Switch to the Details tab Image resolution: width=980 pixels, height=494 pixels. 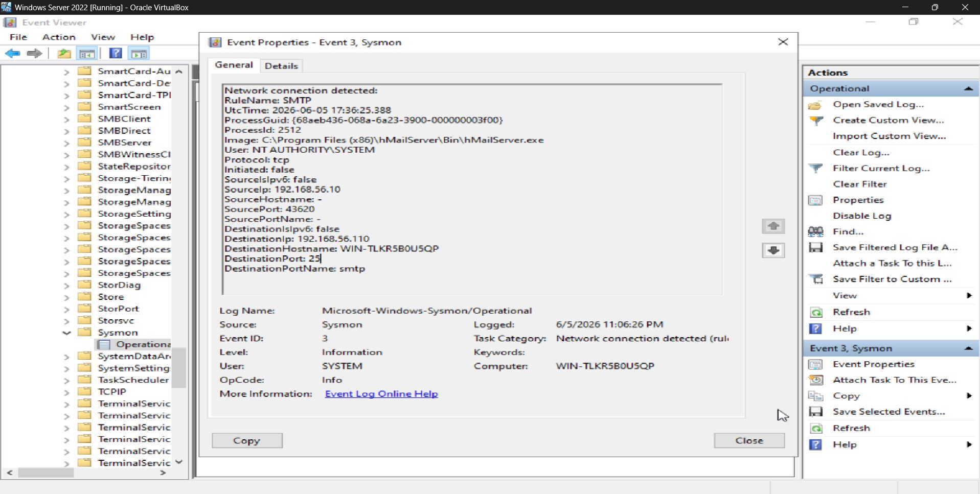[281, 66]
